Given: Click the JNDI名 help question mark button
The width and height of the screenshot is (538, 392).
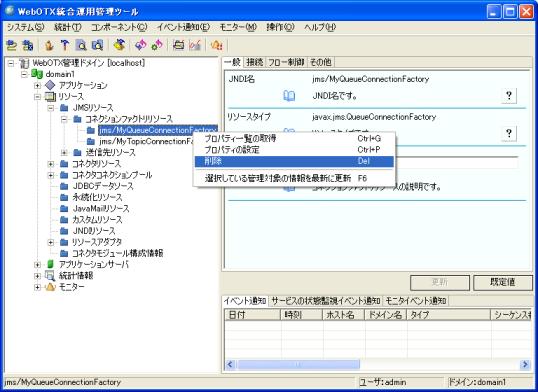Looking at the screenshot, I should tap(509, 95).
